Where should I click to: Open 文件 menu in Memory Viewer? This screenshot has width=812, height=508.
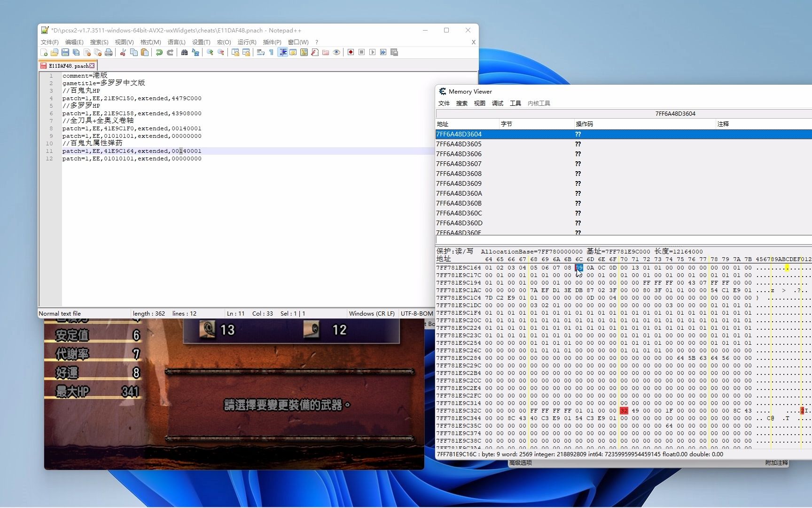(x=444, y=103)
